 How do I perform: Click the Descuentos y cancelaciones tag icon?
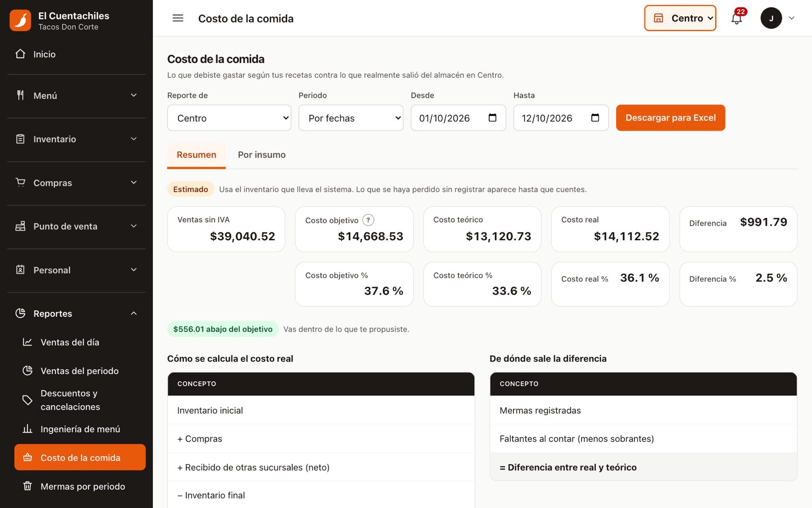click(x=27, y=400)
